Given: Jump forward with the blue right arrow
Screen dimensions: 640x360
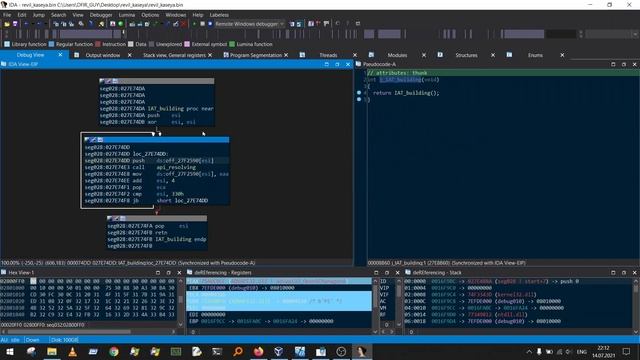Looking at the screenshot, I should (39, 24).
